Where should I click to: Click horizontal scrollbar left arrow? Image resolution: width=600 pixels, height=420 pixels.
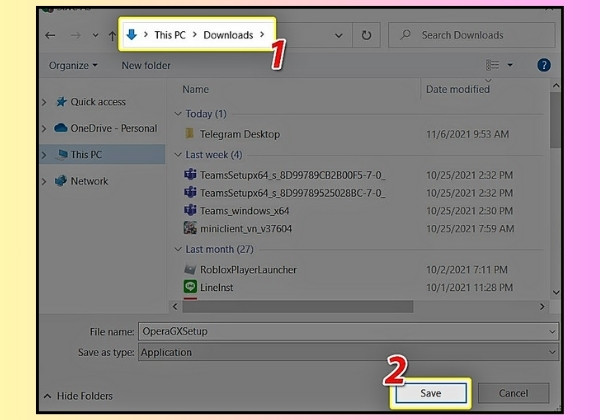[x=175, y=307]
